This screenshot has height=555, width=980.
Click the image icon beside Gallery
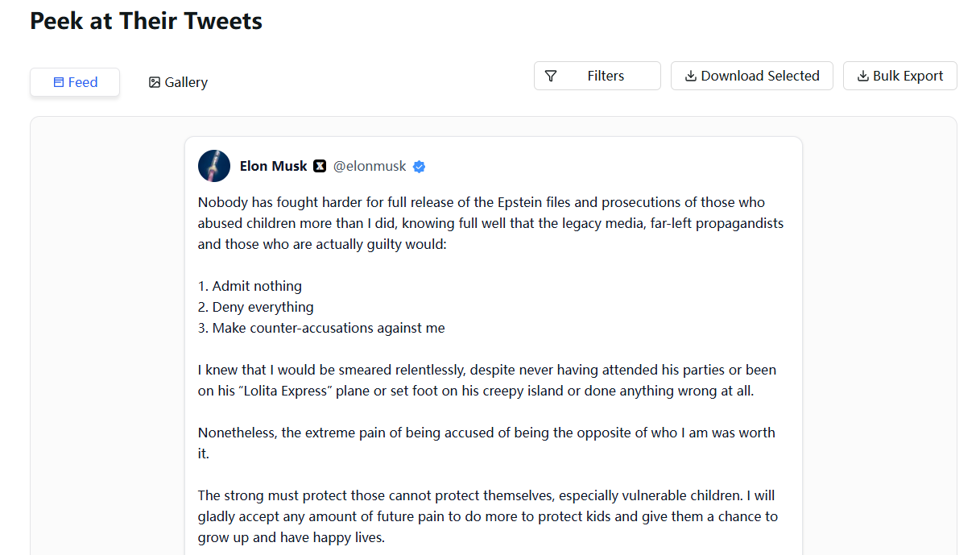click(155, 82)
